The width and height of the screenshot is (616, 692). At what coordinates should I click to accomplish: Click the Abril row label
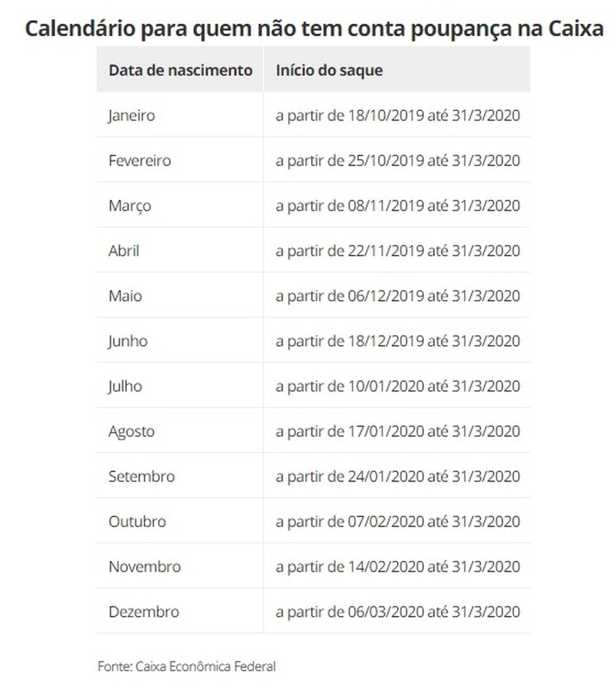click(x=124, y=251)
